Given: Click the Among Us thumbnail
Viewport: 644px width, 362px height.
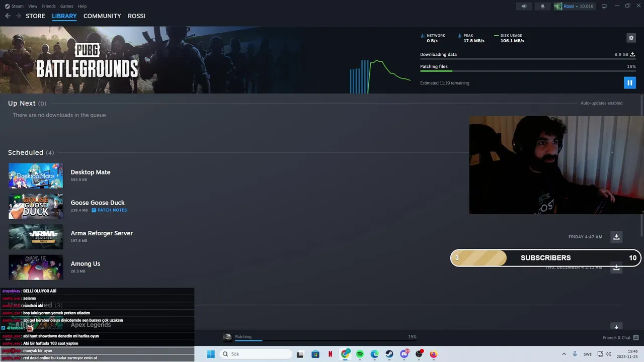Looking at the screenshot, I should (x=36, y=267).
